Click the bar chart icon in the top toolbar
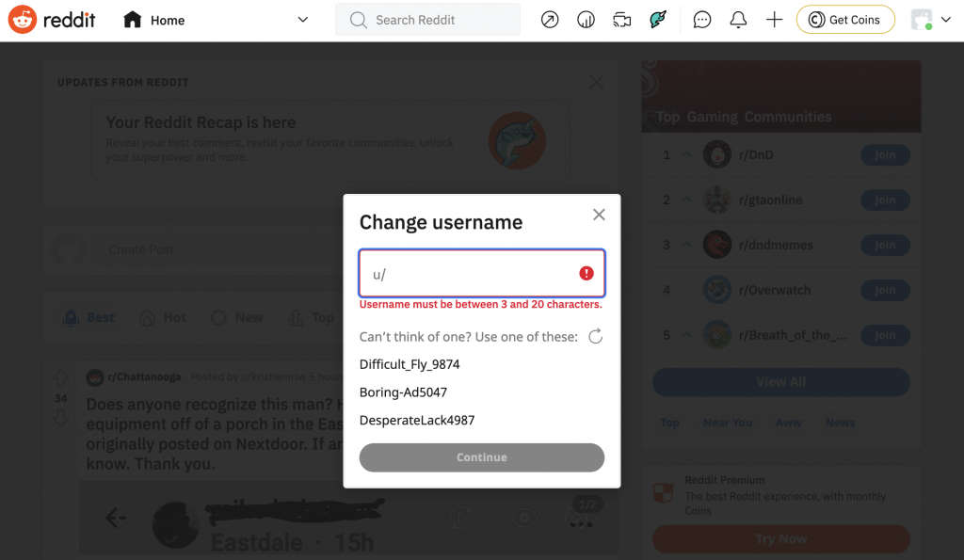This screenshot has width=964, height=560. coord(586,19)
